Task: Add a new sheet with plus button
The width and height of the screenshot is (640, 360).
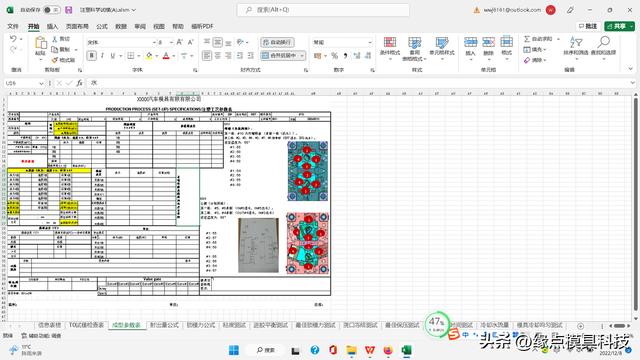Action: click(x=580, y=326)
